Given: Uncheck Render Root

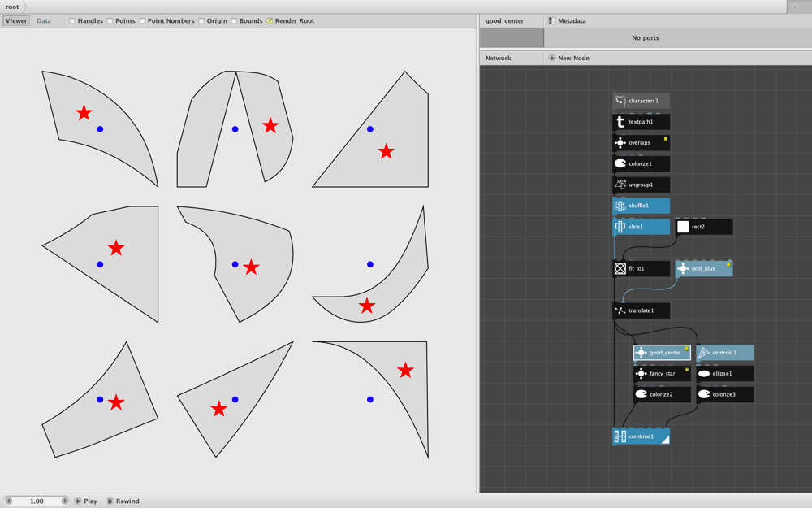Looking at the screenshot, I should pos(270,21).
